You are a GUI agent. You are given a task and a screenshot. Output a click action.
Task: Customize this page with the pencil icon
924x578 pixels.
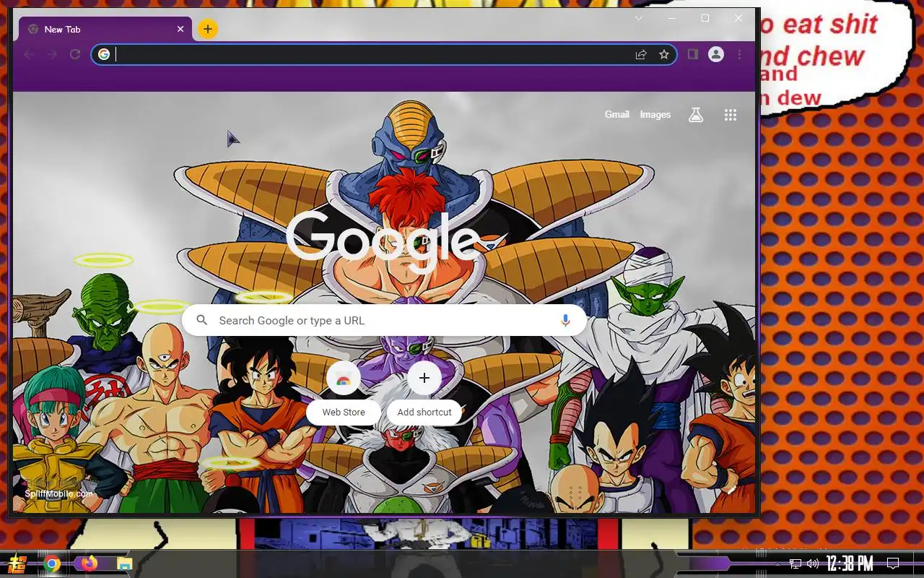click(x=731, y=489)
